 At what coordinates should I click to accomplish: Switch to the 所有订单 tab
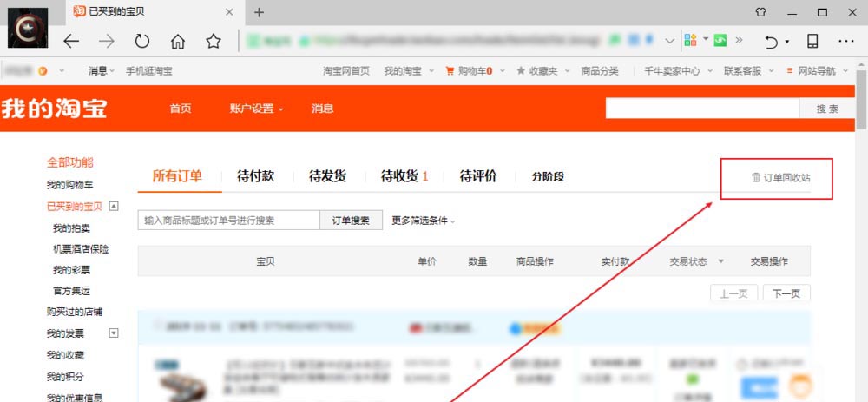177,176
